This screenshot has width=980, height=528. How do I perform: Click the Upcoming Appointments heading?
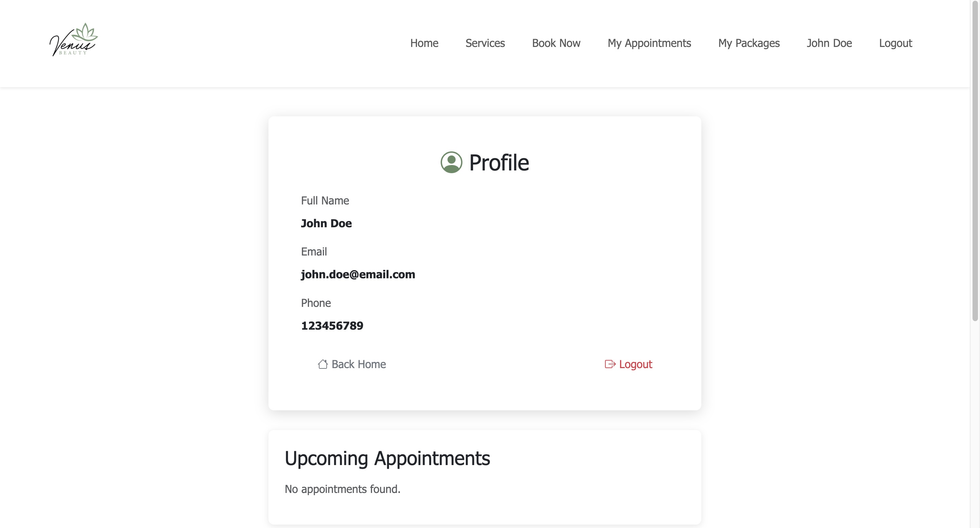(387, 458)
